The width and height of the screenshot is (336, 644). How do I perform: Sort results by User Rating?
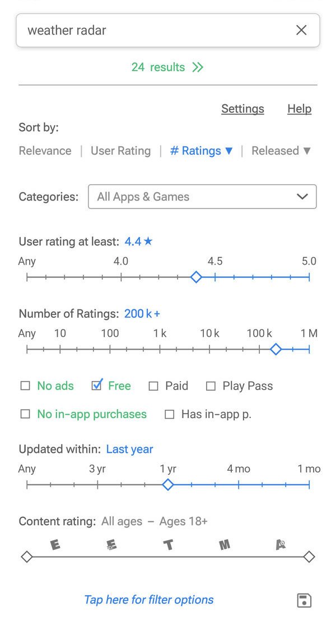click(121, 150)
